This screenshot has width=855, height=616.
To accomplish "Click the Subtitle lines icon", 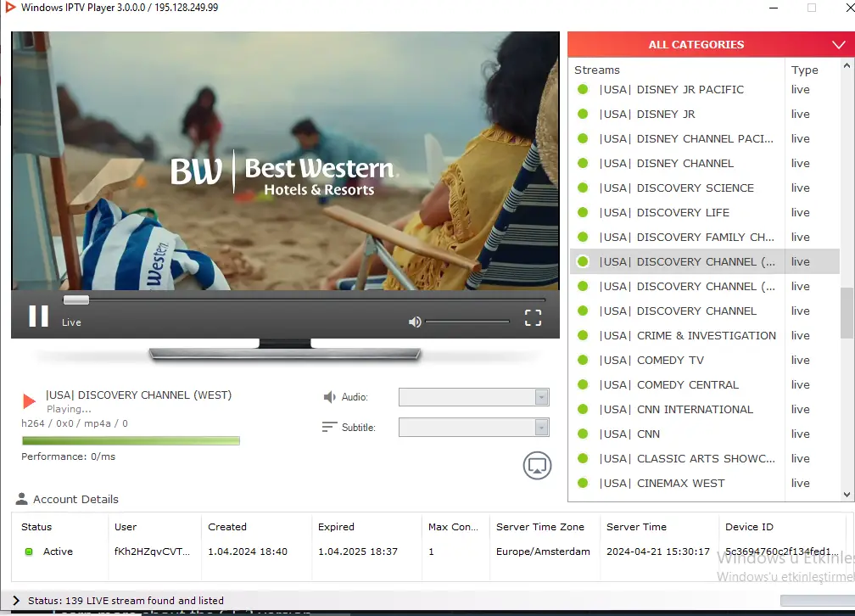I will tap(329, 427).
